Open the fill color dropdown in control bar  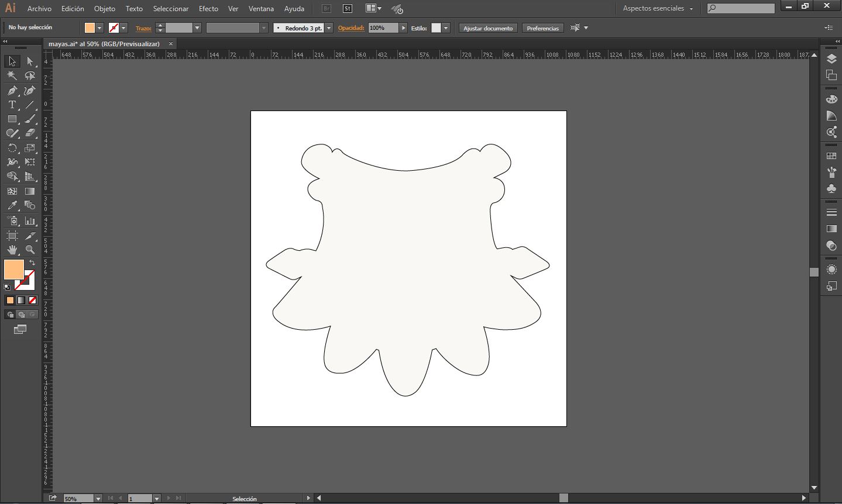(x=99, y=28)
